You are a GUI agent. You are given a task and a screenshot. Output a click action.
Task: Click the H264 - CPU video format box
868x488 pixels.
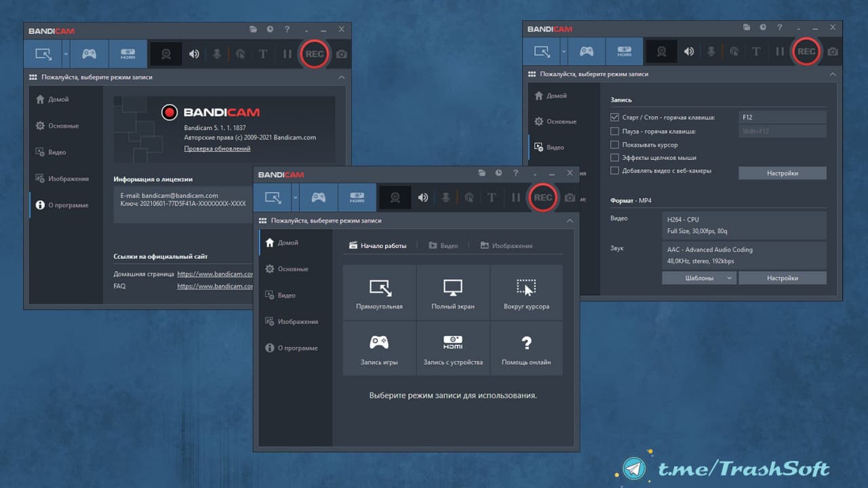(745, 225)
